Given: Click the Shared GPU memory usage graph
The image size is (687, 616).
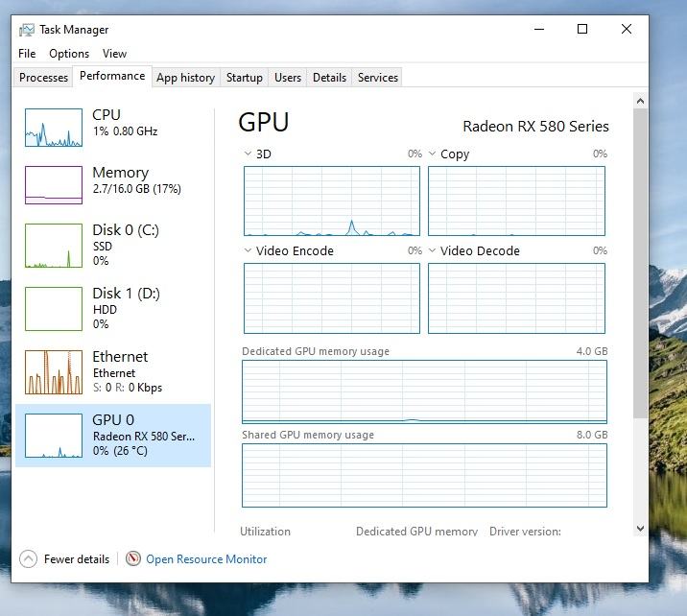Looking at the screenshot, I should click(424, 475).
